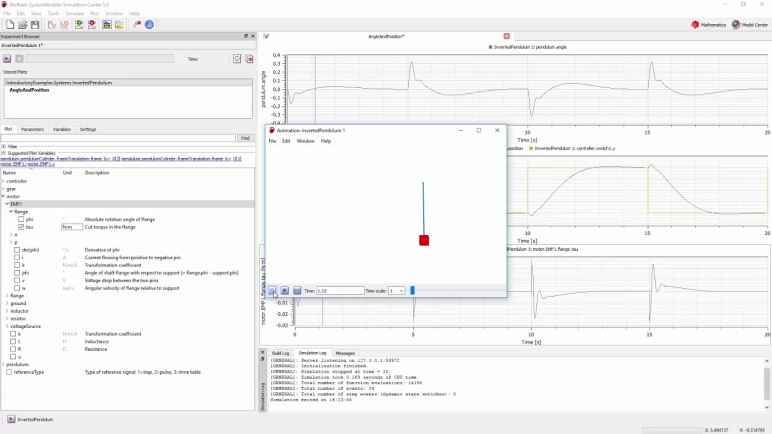Check the phi variable under flange

(21, 218)
